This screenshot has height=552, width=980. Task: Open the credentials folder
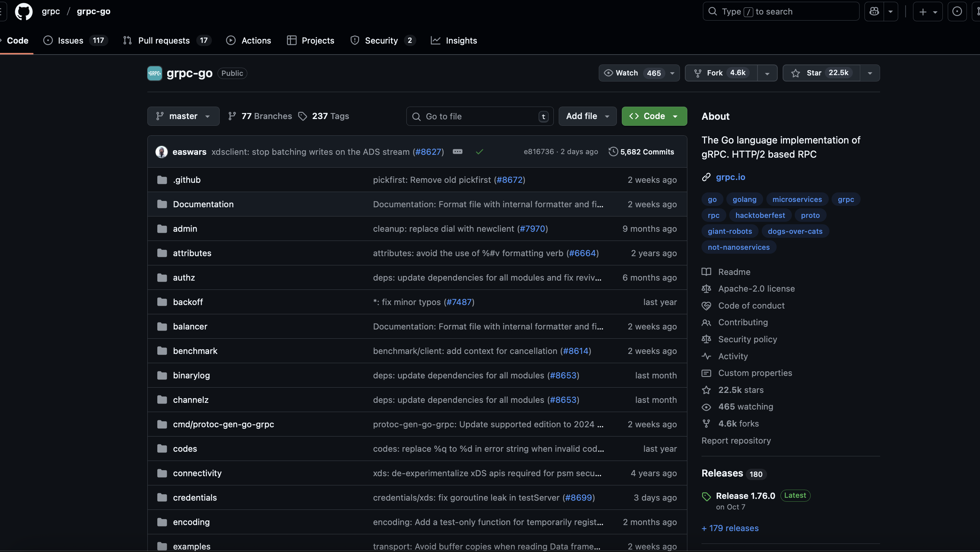click(195, 497)
